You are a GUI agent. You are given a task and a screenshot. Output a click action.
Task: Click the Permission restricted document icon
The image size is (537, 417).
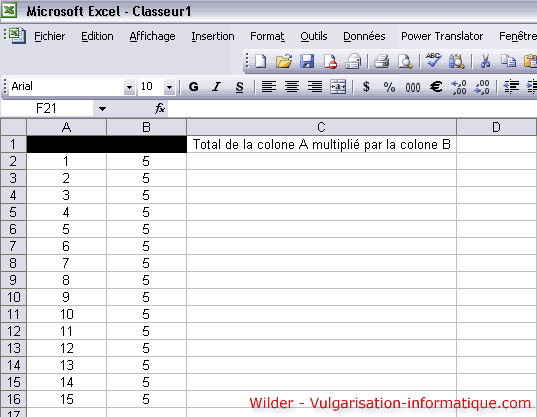330,62
